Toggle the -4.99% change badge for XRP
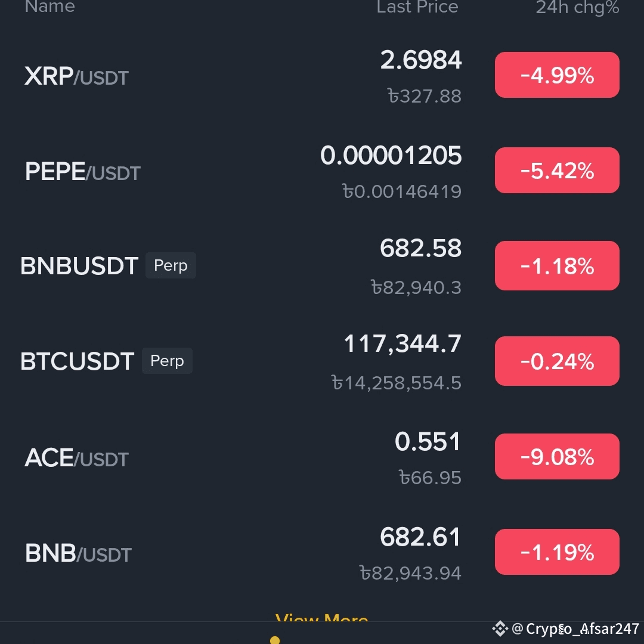This screenshot has width=644, height=644. click(557, 75)
